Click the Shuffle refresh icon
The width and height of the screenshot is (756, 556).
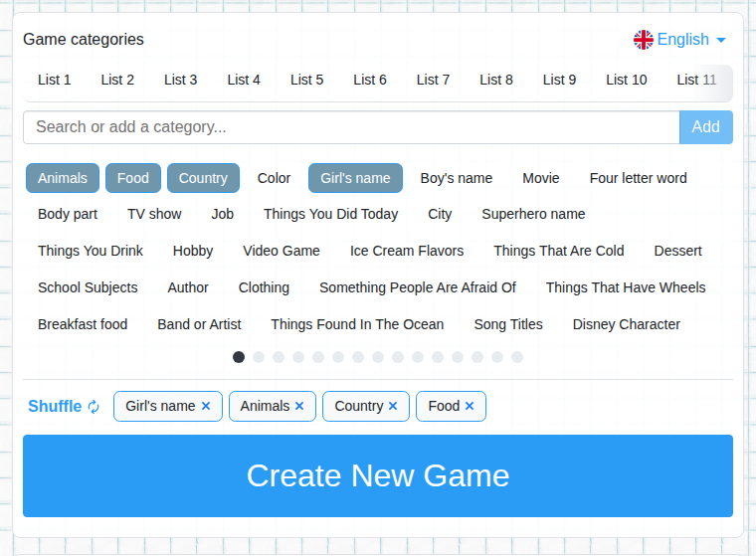pyautogui.click(x=94, y=407)
